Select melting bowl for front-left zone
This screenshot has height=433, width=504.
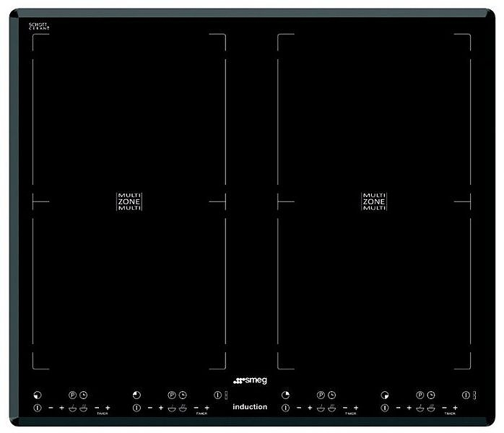[x=73, y=408]
